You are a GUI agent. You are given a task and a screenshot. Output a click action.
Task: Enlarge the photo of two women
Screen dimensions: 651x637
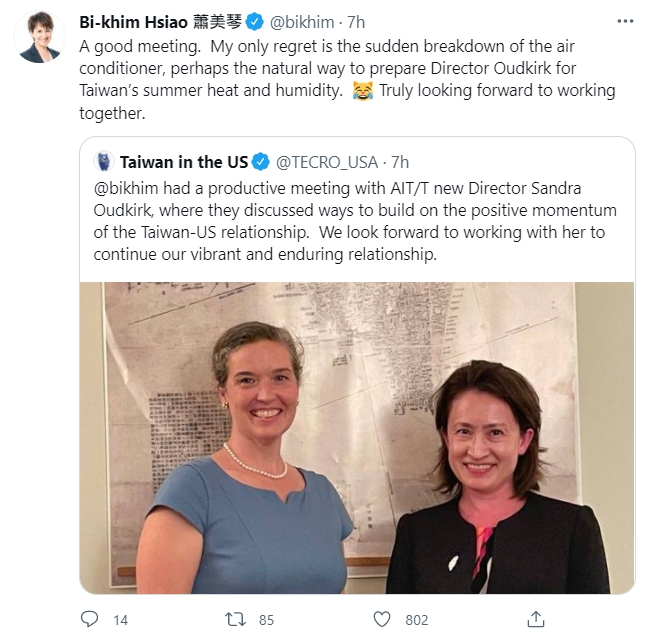click(x=357, y=438)
